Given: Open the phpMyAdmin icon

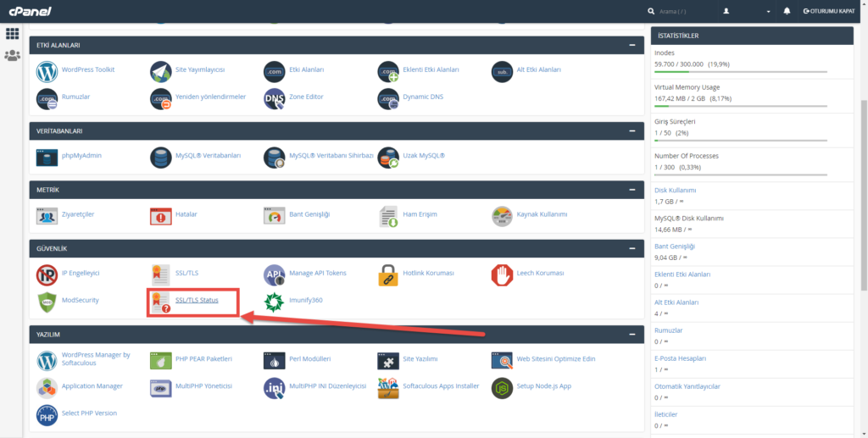Looking at the screenshot, I should click(47, 158).
